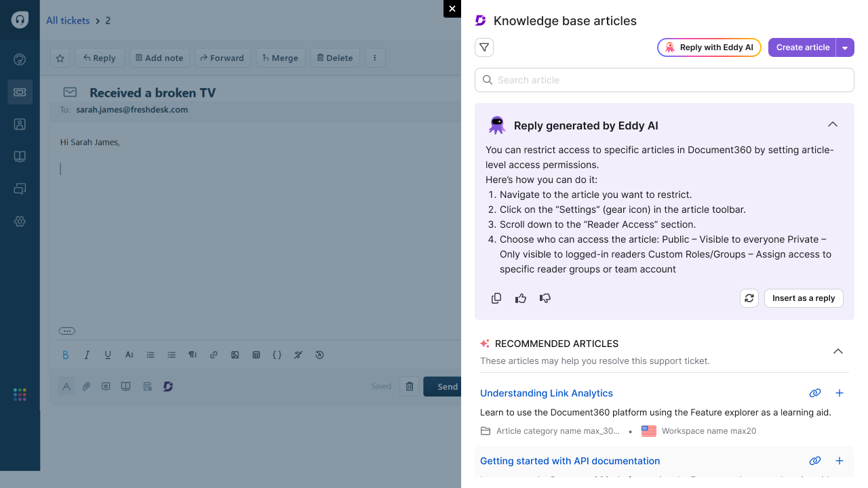Copy the Eddy AI generated reply
Screen dimensions: 868x488
[x=496, y=298]
